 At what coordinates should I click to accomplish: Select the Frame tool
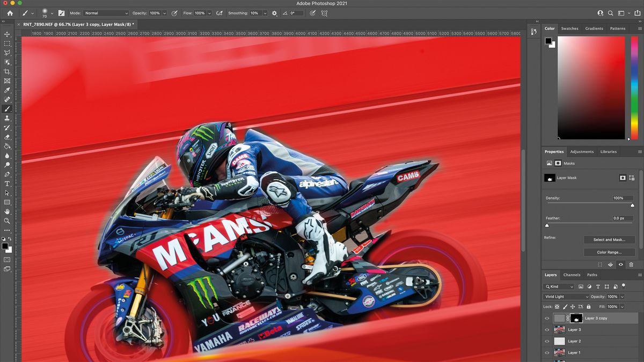coord(7,81)
